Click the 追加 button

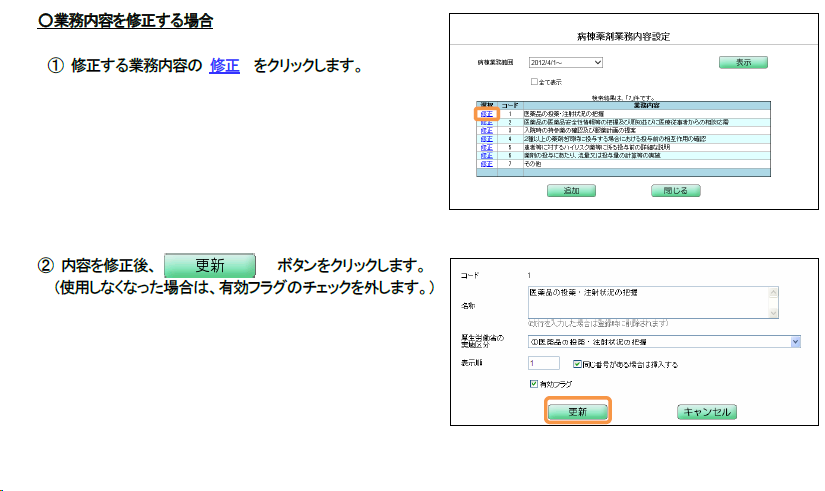(x=571, y=189)
